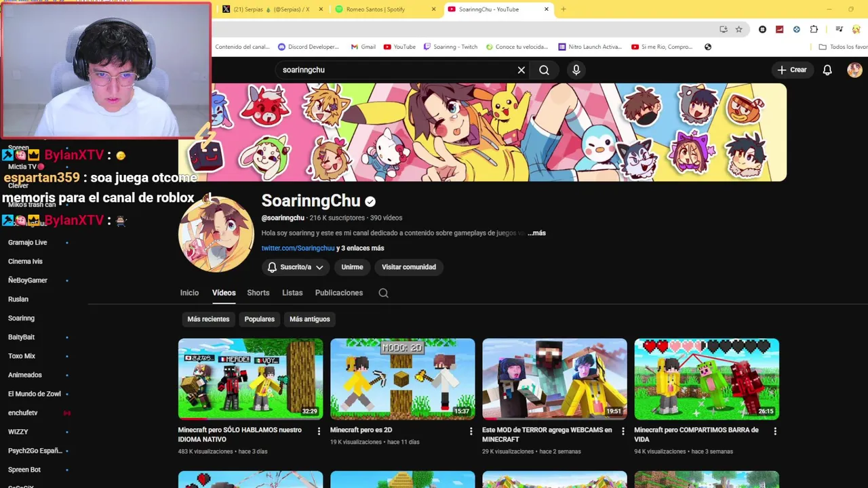Click the magnifier search button beside the search box
The image size is (868, 488).
coord(544,70)
